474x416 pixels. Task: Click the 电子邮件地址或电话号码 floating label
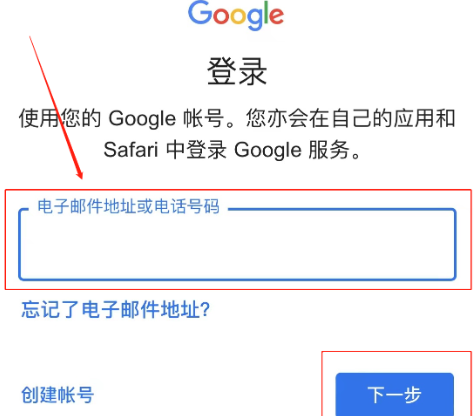[x=128, y=206]
